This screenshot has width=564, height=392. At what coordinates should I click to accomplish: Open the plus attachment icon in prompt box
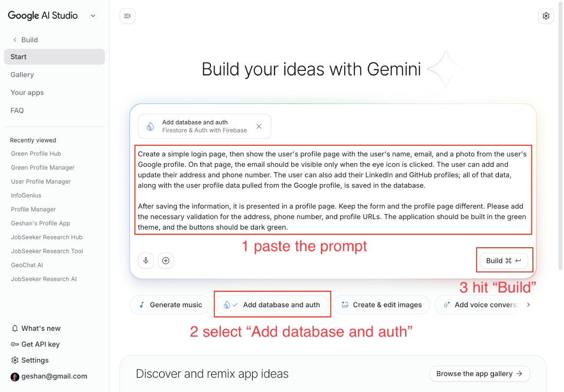pos(165,260)
